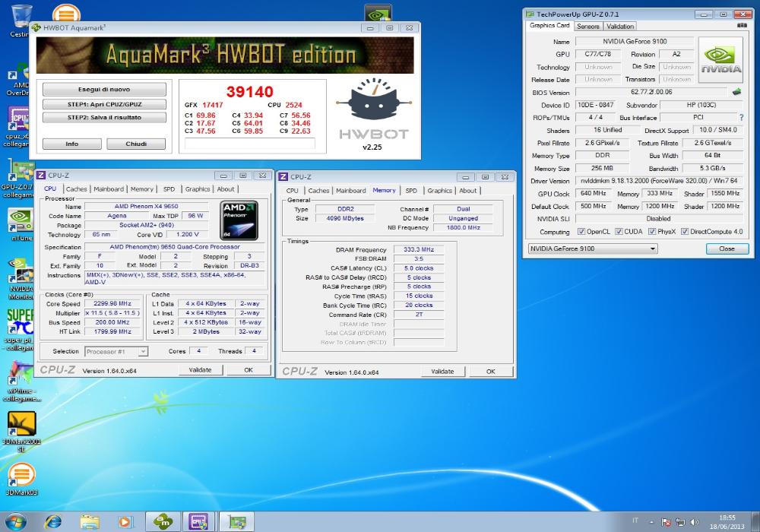The width and height of the screenshot is (760, 532).
Task: Switch to CPU-Z taskbar item
Action: pos(198,522)
